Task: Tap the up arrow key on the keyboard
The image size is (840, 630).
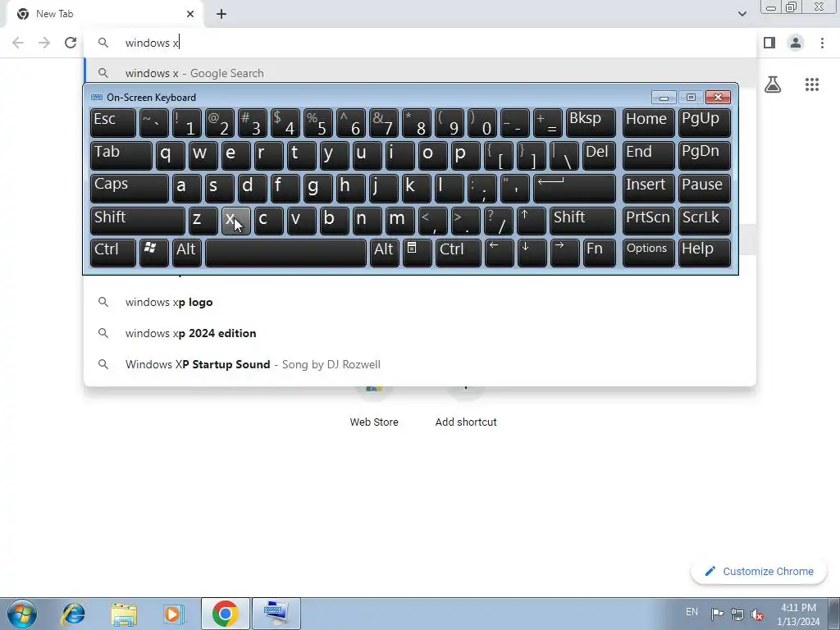Action: [532, 221]
